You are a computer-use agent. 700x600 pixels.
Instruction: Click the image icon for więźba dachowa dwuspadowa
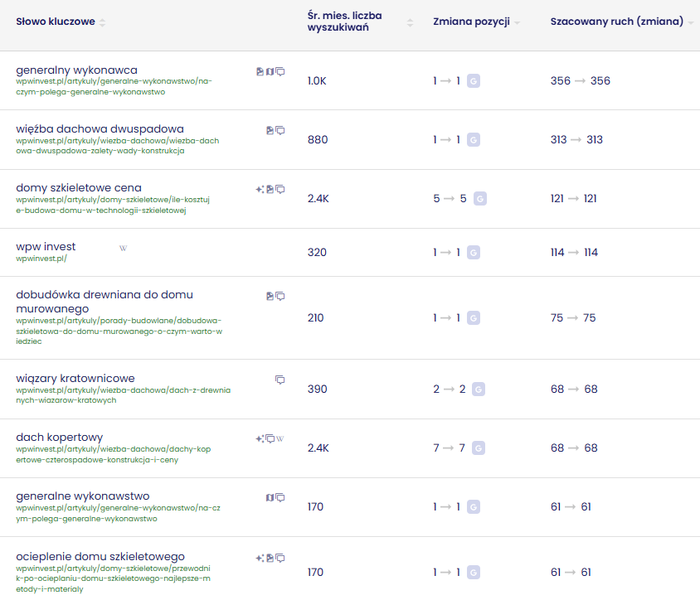pyautogui.click(x=270, y=130)
